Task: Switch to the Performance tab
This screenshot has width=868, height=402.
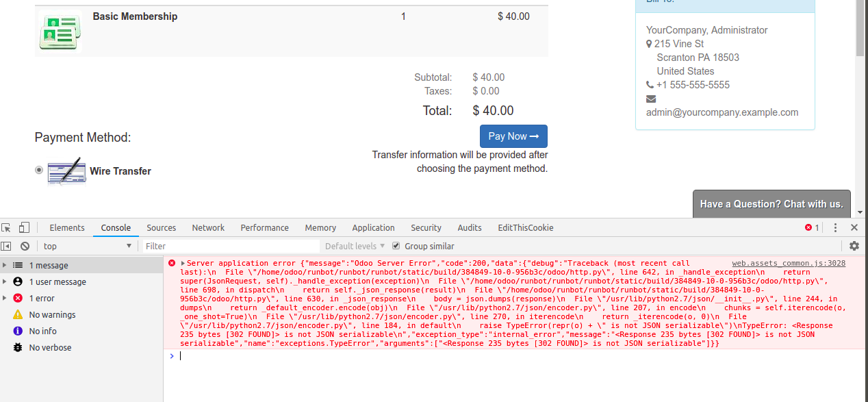Action: 265,227
